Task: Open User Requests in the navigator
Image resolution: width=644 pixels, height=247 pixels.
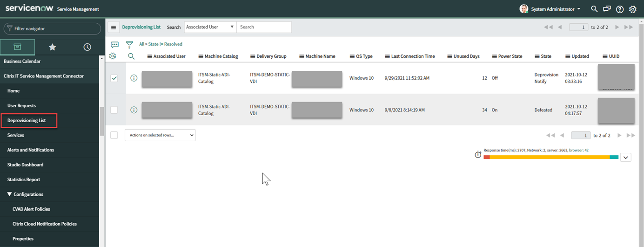Action: tap(21, 106)
